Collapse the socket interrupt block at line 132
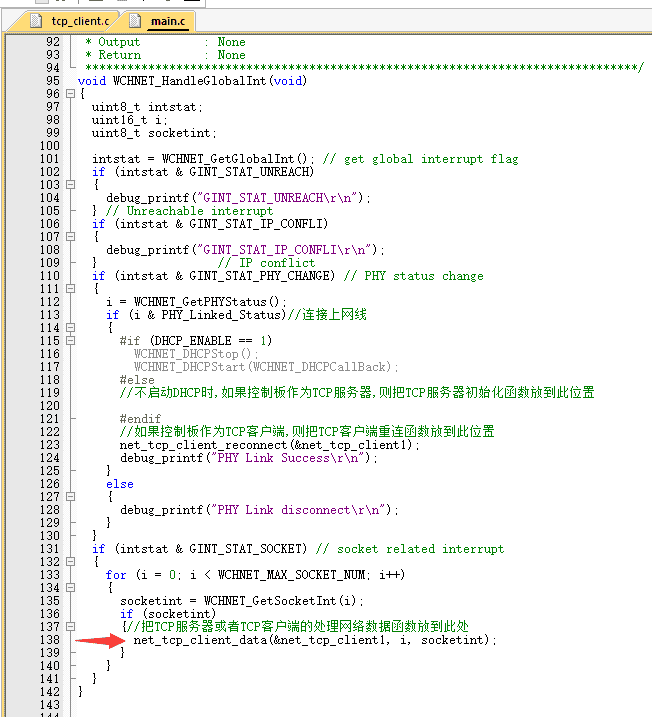The width and height of the screenshot is (652, 717). (70, 562)
